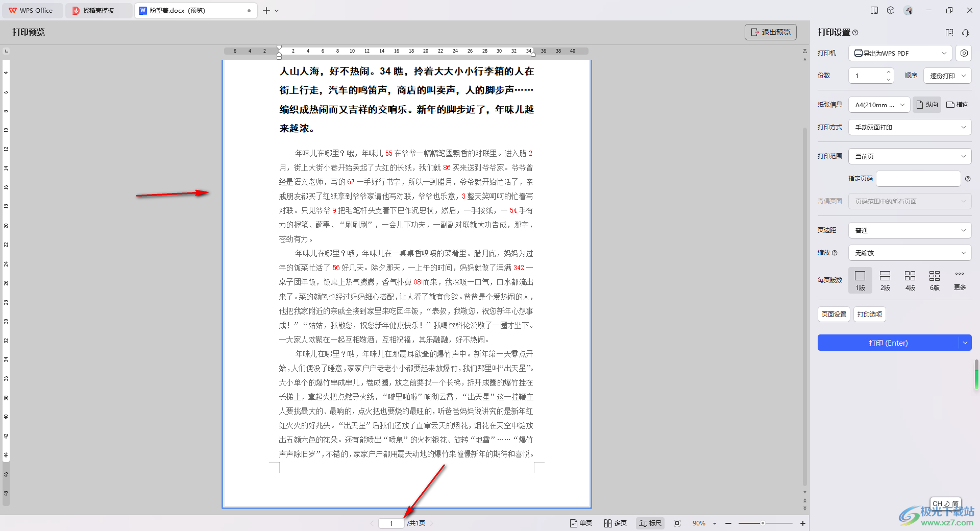Viewport: 980px width, 531px height.
Task: Go to the next preview page arrow
Action: [x=431, y=523]
